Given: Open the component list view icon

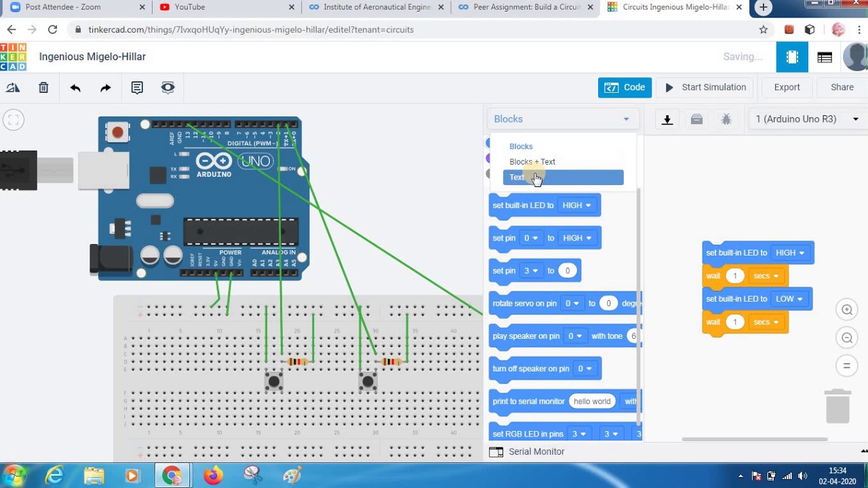Looking at the screenshot, I should point(825,57).
